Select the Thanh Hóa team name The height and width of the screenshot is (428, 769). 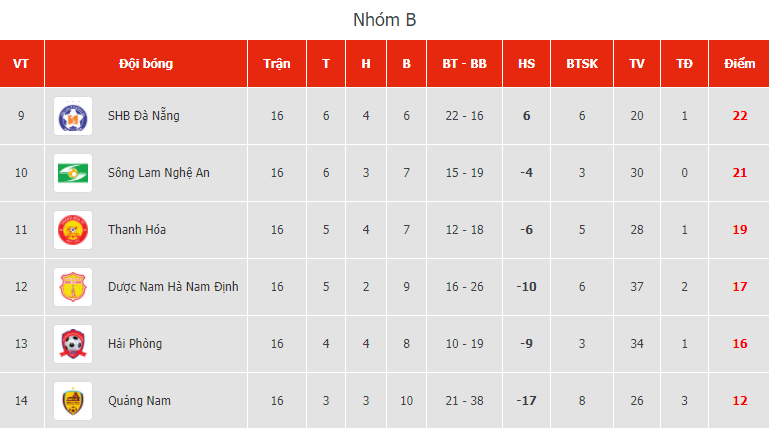click(x=137, y=230)
